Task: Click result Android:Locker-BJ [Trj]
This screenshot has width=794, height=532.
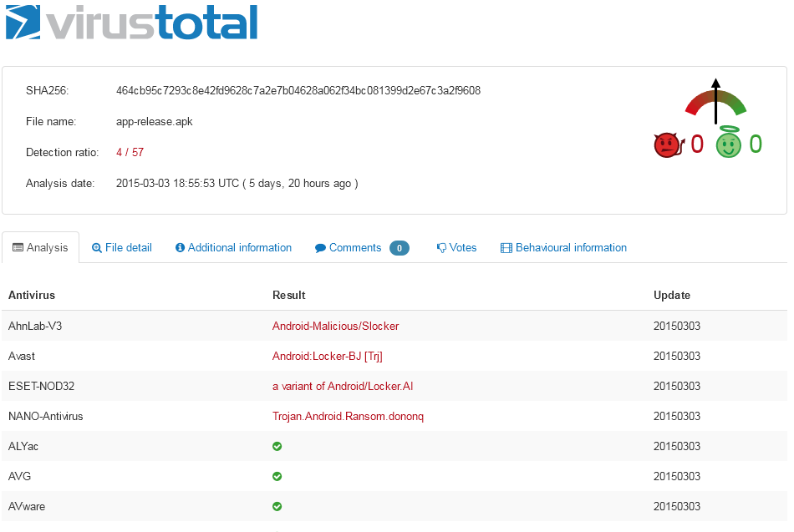Action: click(328, 357)
